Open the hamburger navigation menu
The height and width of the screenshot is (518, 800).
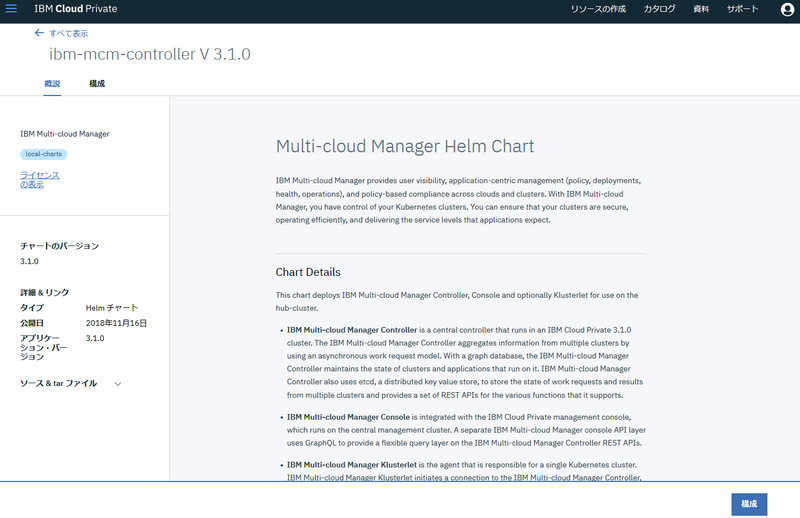pos(11,9)
